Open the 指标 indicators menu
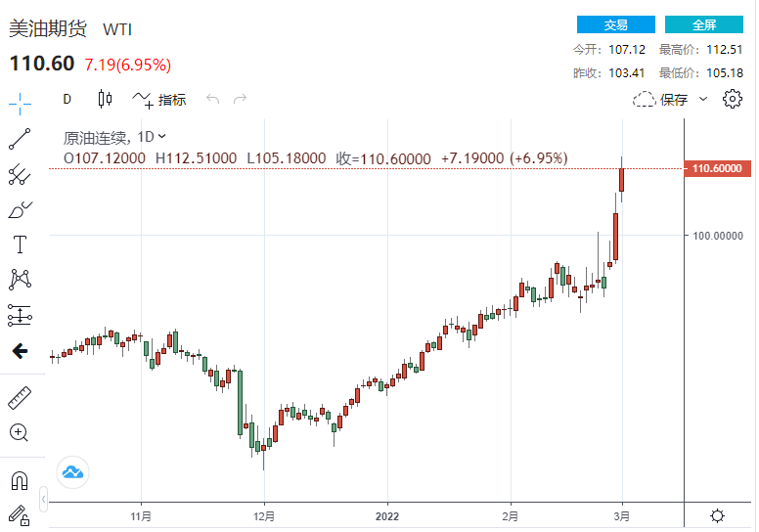The width and height of the screenshot is (759, 532). click(159, 99)
